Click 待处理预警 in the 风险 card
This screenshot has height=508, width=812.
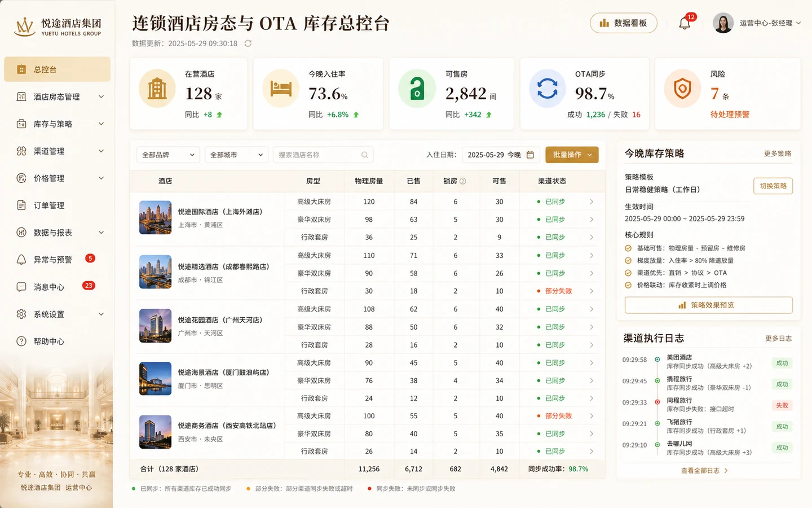pos(730,115)
